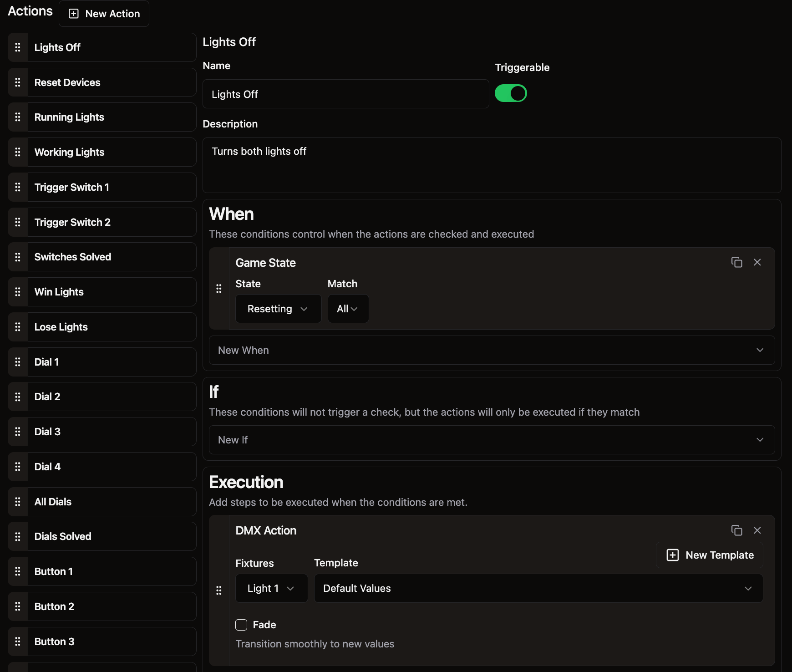Click the drag handle for Dial 1

tap(18, 362)
